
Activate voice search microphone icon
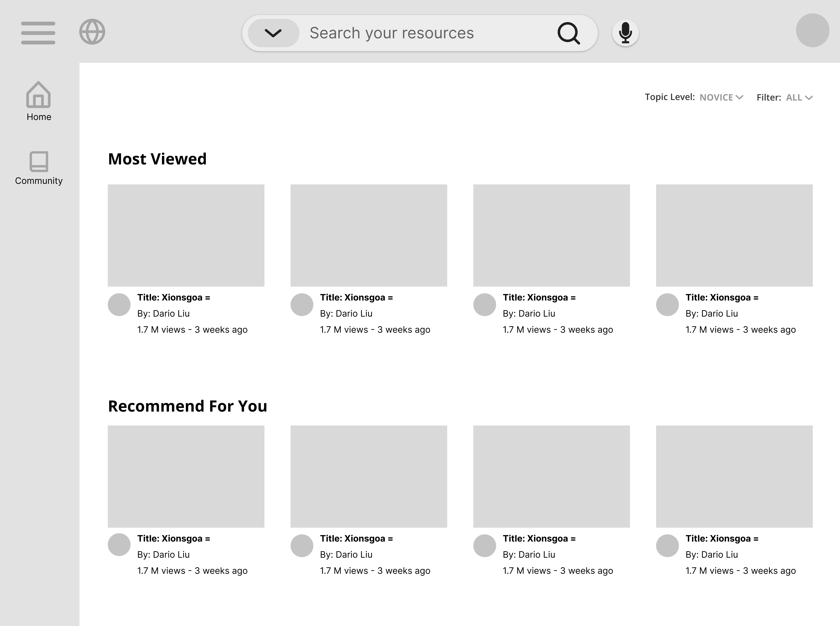pos(625,33)
